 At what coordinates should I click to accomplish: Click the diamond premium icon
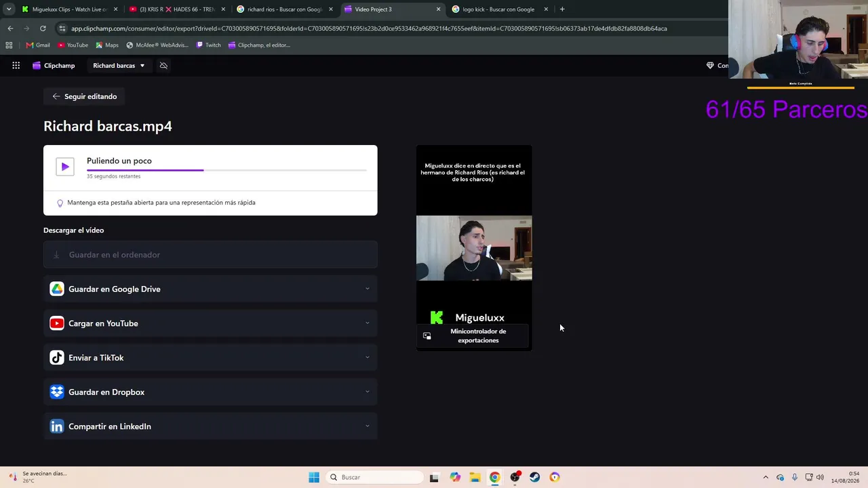coord(710,66)
